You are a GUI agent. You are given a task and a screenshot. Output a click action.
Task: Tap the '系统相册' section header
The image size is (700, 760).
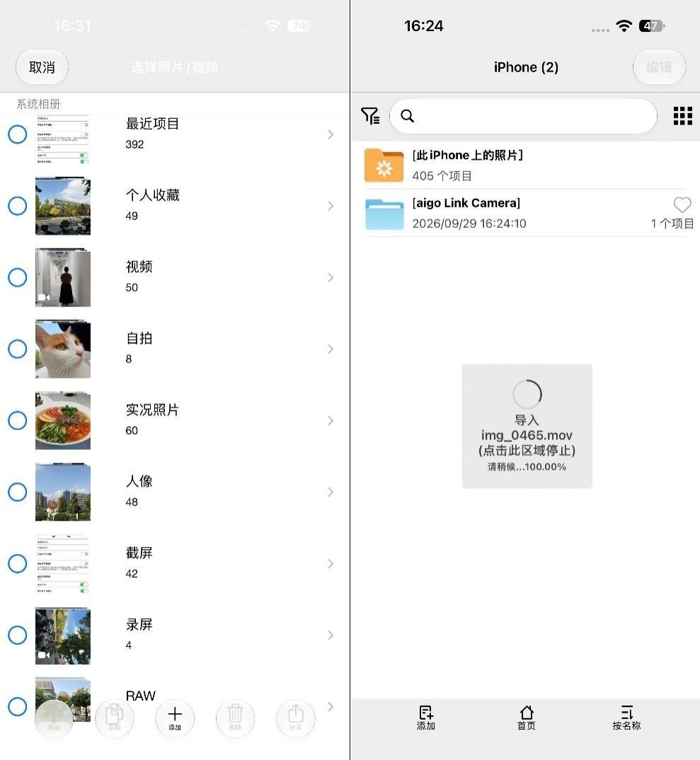pos(38,104)
